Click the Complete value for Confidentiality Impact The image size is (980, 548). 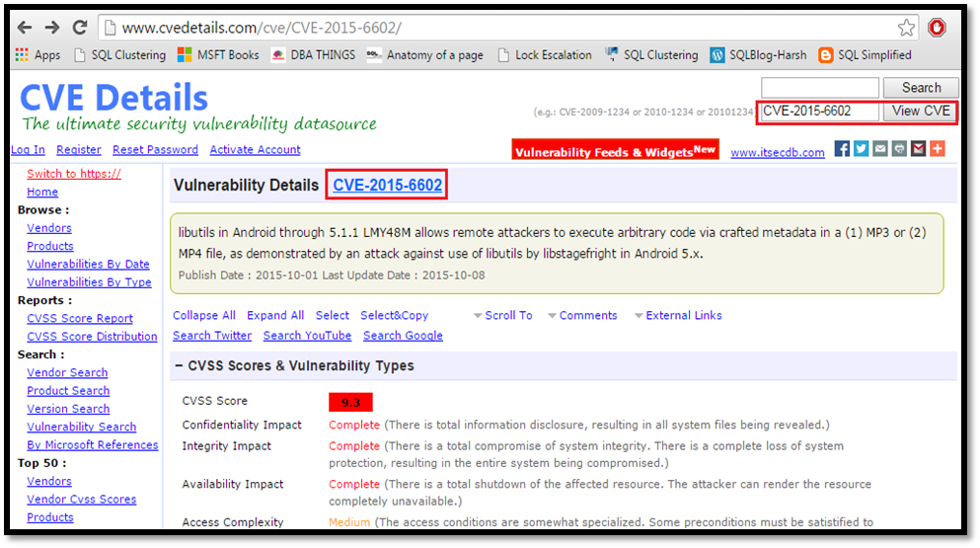(354, 425)
